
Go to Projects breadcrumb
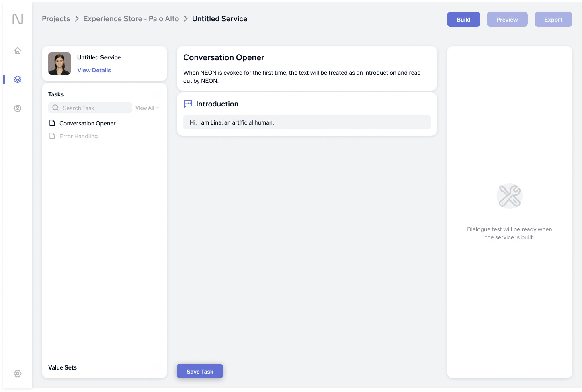pos(56,19)
